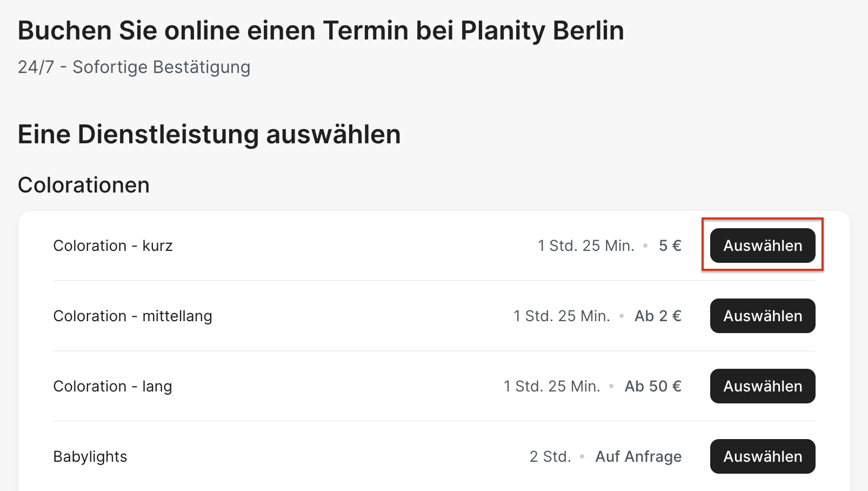Click the Colorationen category heading
Viewport: 868px width, 491px height.
tap(84, 185)
